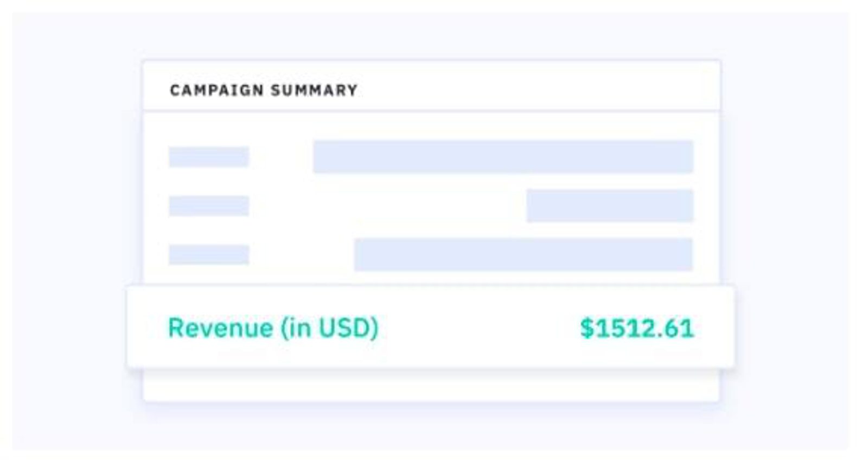Click the Revenue (in USD) label

273,328
